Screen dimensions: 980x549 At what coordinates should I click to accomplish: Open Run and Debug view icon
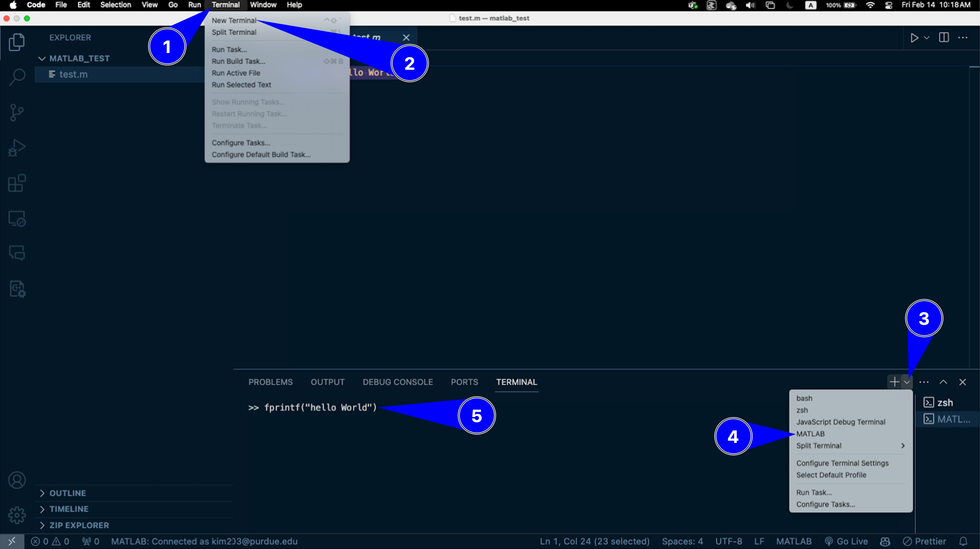click(x=17, y=148)
